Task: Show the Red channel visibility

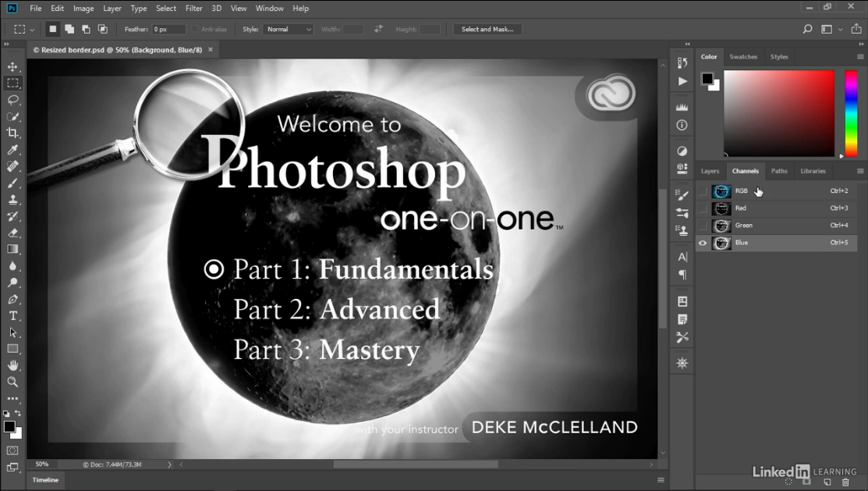Action: pyautogui.click(x=703, y=208)
